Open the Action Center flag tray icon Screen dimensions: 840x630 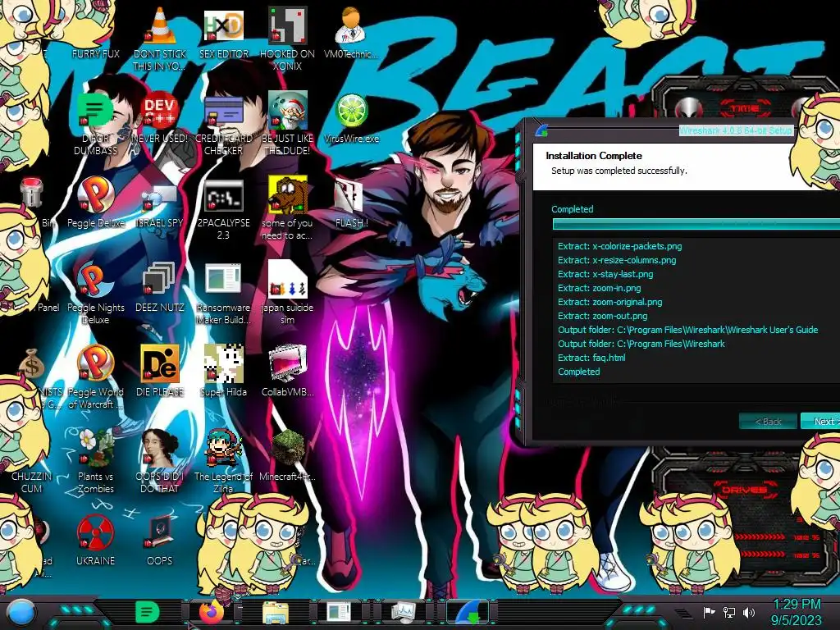click(709, 612)
